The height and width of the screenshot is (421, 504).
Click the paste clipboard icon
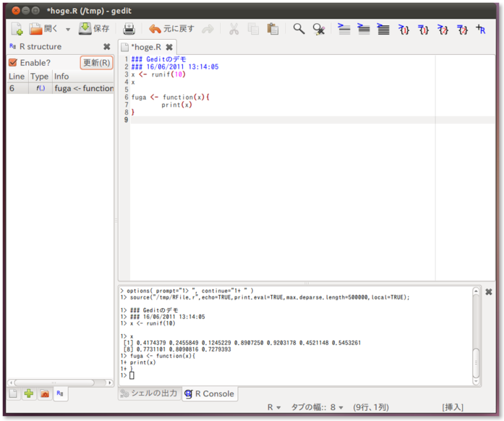pos(273,29)
